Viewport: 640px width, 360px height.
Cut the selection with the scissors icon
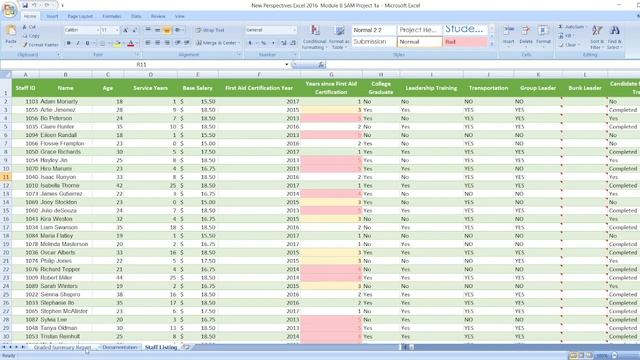coord(29,27)
